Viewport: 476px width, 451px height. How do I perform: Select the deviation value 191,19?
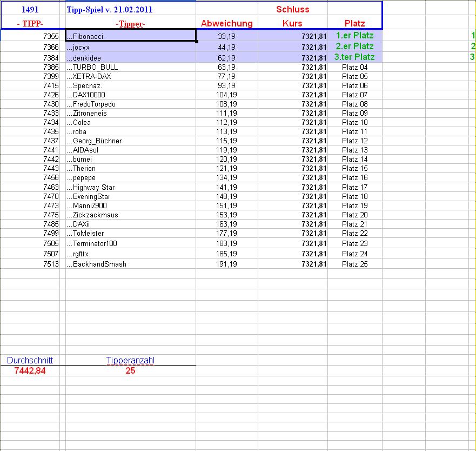tap(226, 264)
